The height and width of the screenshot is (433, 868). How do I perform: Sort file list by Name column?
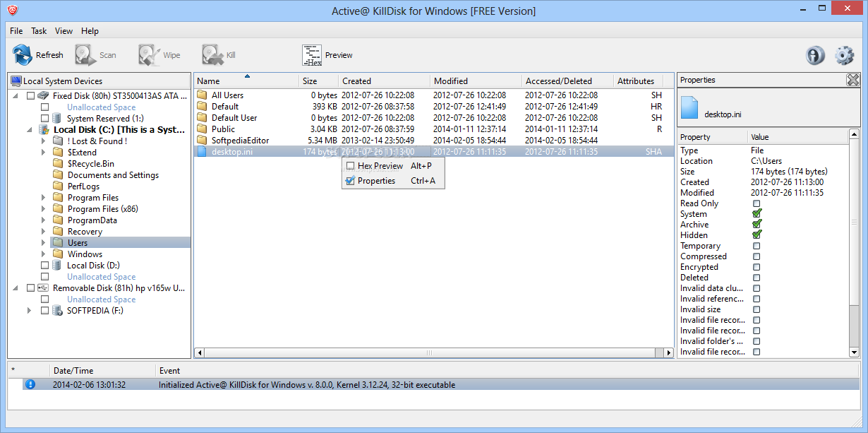click(x=247, y=81)
